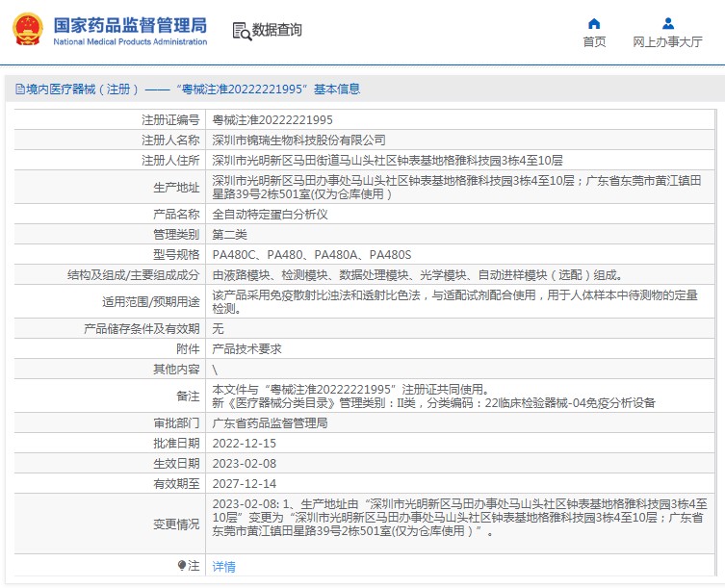The height and width of the screenshot is (588, 725).
Task: Select 深圳市锦瑞生物科技股份有限公司 registrant name
Action: point(298,141)
